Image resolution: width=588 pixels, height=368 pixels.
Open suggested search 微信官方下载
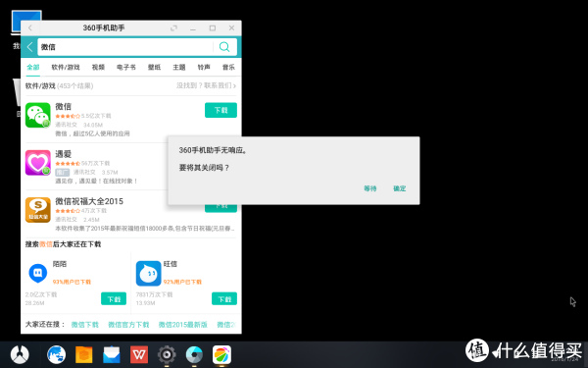pyautogui.click(x=128, y=325)
